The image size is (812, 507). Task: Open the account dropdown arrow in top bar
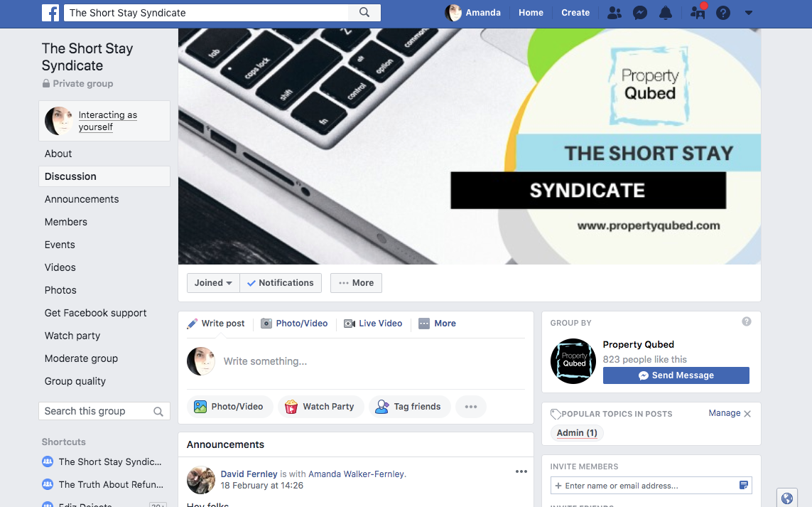[748, 13]
